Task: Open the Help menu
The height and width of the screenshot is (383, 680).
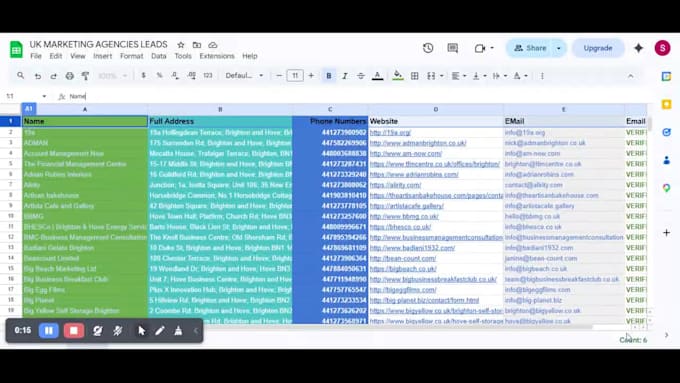Action: tap(250, 56)
